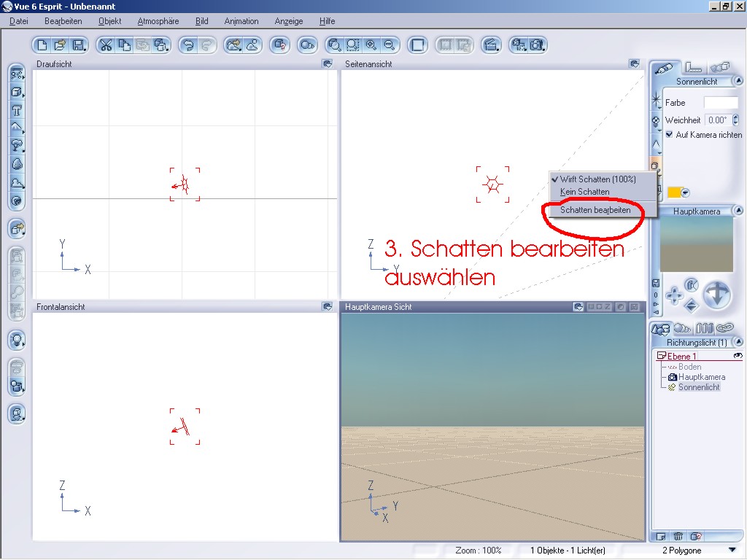The width and height of the screenshot is (747, 560).
Task: Open Seitenansicht view options button
Action: [x=634, y=64]
